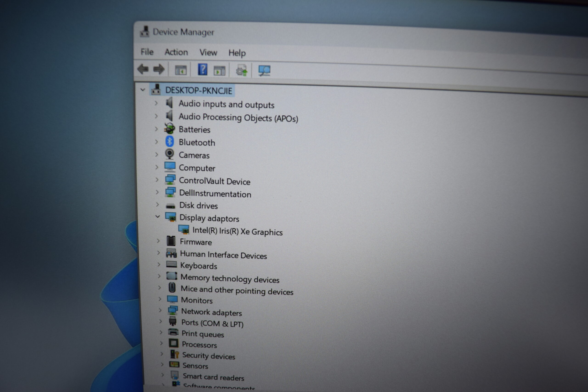Viewport: 588px width, 392px height.
Task: Click the Audio inputs and outputs speaker icon
Action: point(169,103)
